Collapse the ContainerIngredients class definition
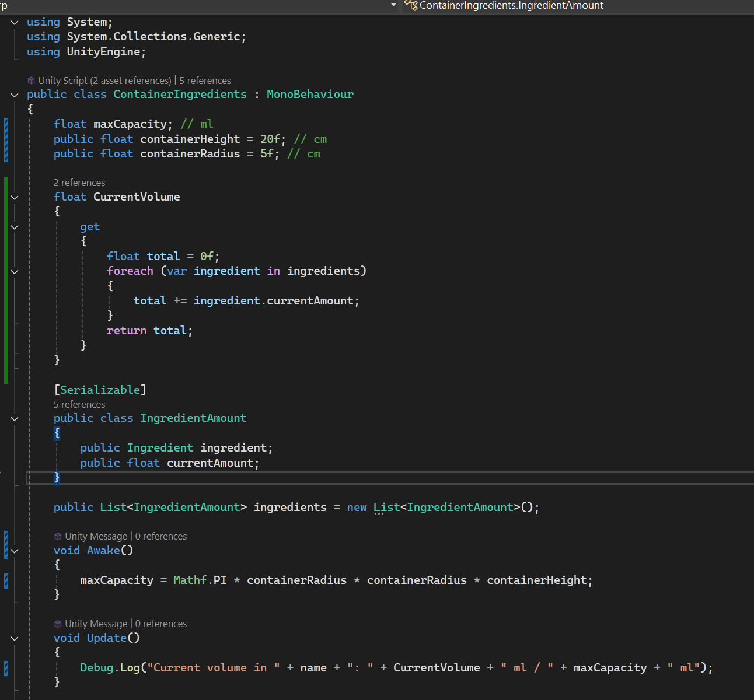Viewport: 754px width, 700px height. tap(15, 94)
